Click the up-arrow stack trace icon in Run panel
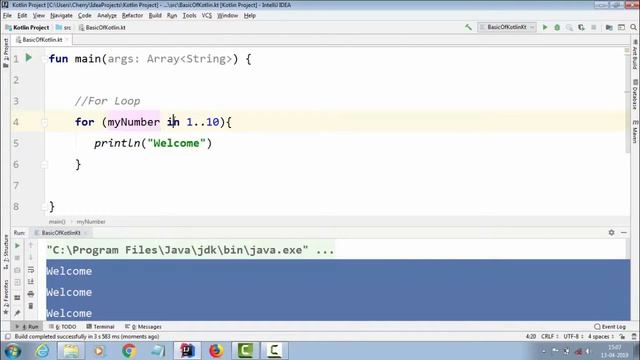Image resolution: width=640 pixels, height=360 pixels. pos(31,246)
